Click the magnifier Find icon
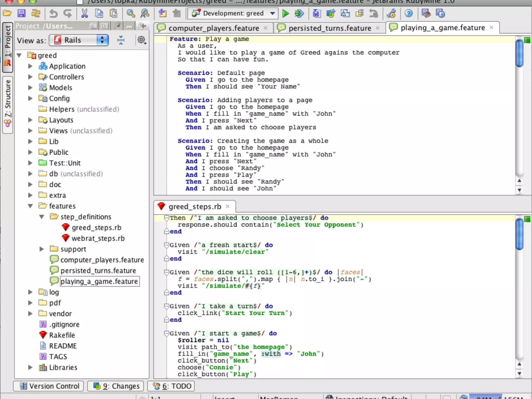The width and height of the screenshot is (532, 399). [131, 13]
